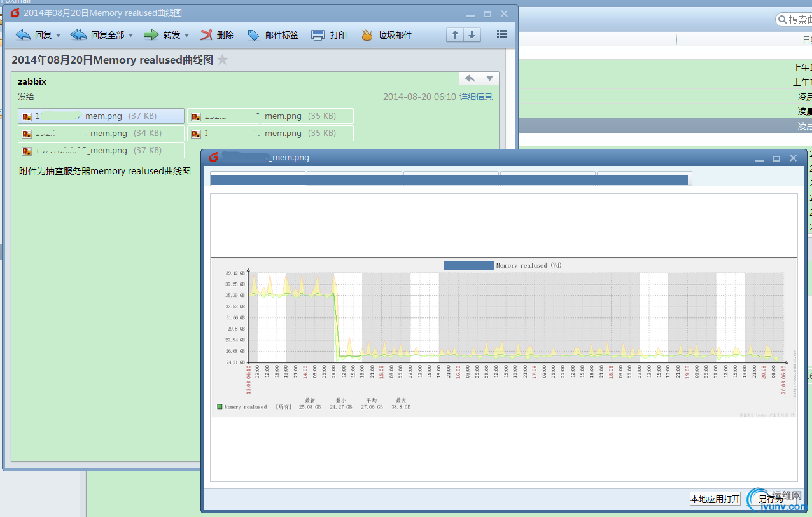
Task: Select the highlighted 37 KB attachment
Action: [x=101, y=116]
